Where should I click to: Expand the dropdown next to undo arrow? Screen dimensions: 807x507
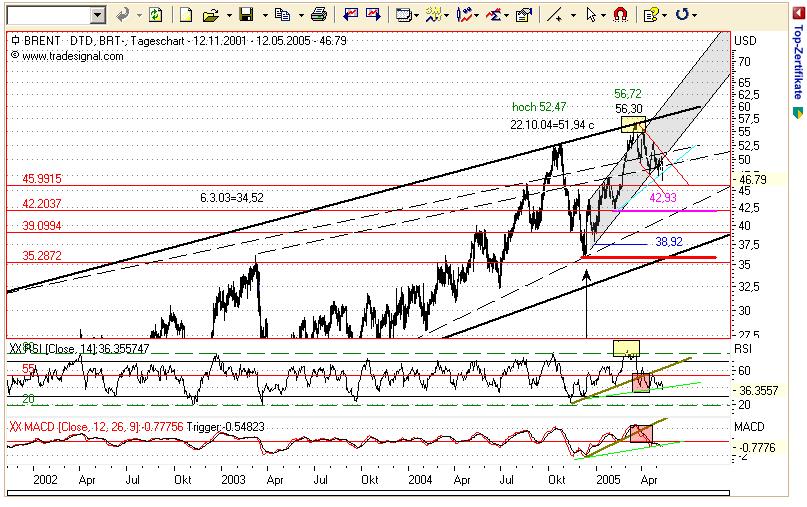click(139, 15)
